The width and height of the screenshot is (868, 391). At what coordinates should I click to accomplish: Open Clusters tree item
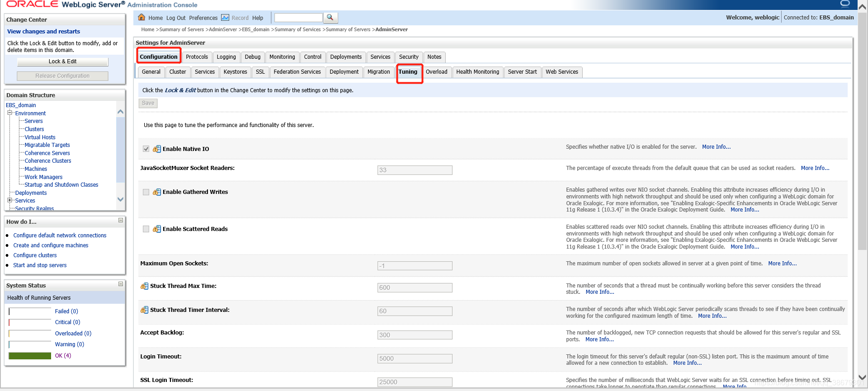click(34, 129)
